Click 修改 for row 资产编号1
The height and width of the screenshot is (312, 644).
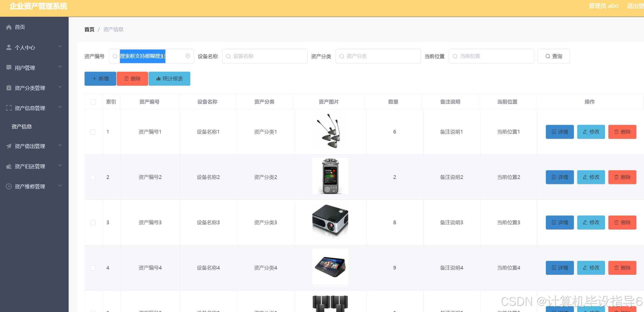pyautogui.click(x=591, y=132)
